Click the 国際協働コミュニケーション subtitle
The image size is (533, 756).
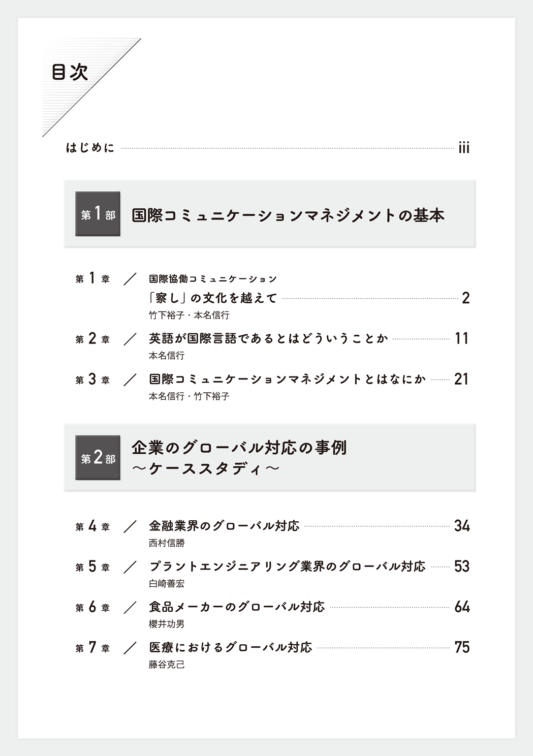pyautogui.click(x=213, y=279)
